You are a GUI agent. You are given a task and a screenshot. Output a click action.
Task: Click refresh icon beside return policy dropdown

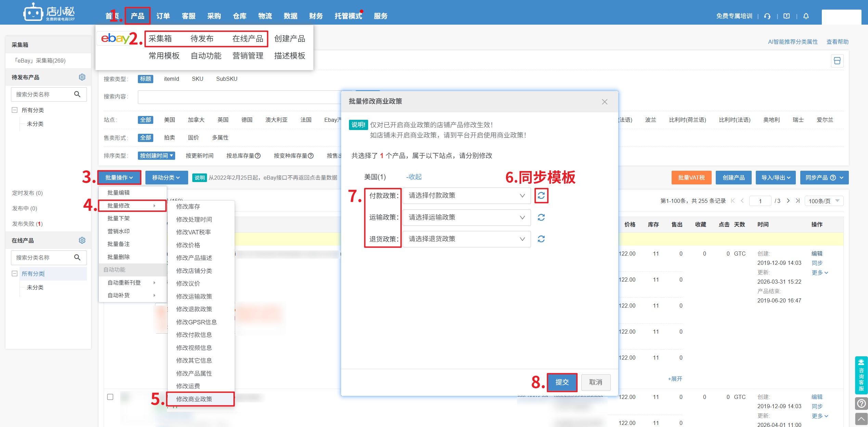pos(541,239)
